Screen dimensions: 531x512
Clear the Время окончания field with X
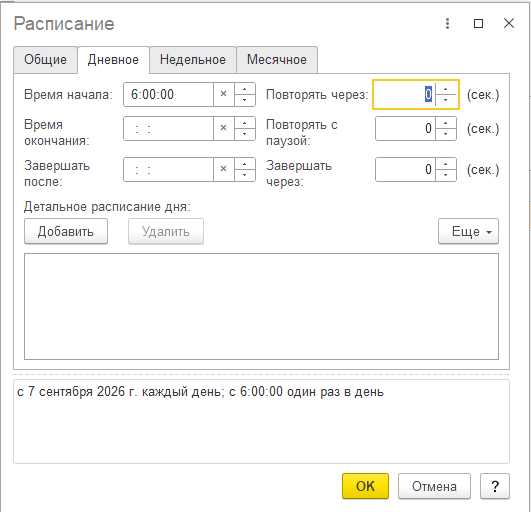(224, 128)
